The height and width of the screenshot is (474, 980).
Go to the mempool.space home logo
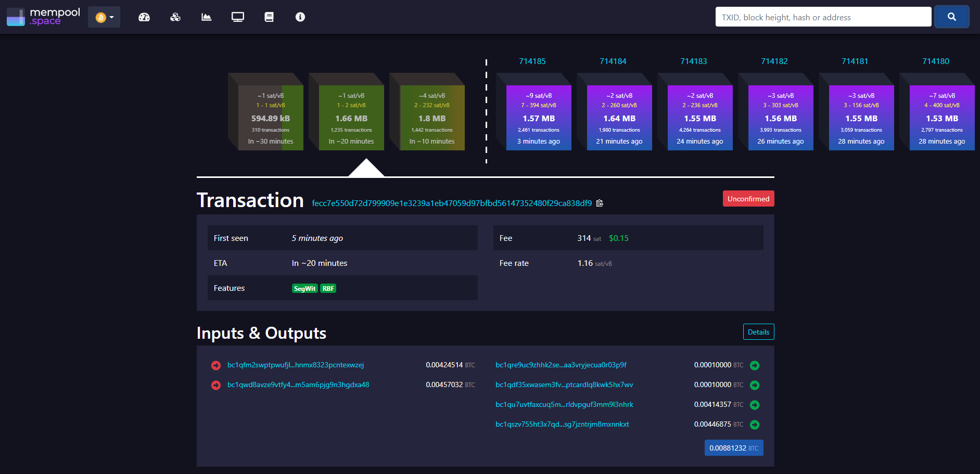click(44, 17)
